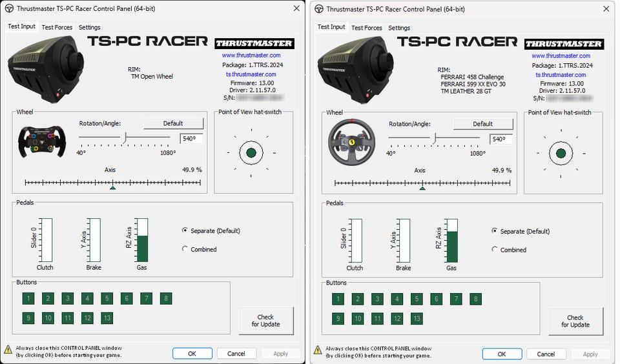Viewport: 620px width, 364px height.
Task: Click the wheel Axis position marker, left window
Action: (112, 187)
